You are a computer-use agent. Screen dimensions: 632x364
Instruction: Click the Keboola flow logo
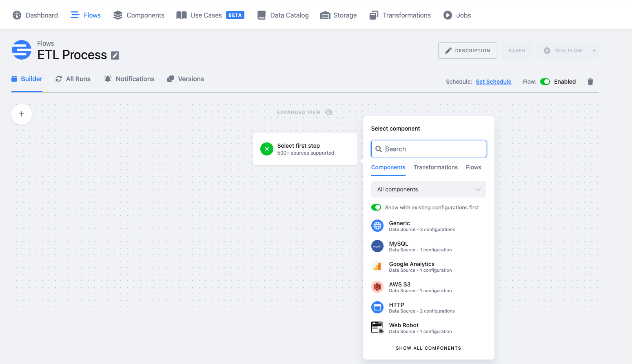coord(22,50)
